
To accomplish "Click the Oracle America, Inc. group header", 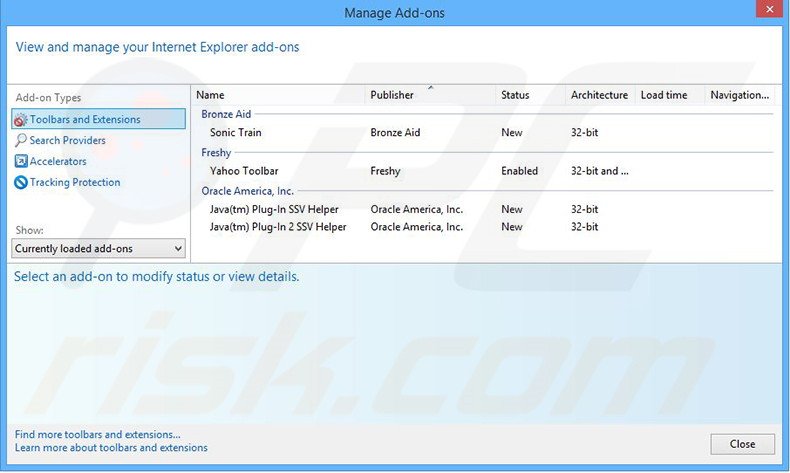I will pyautogui.click(x=247, y=191).
